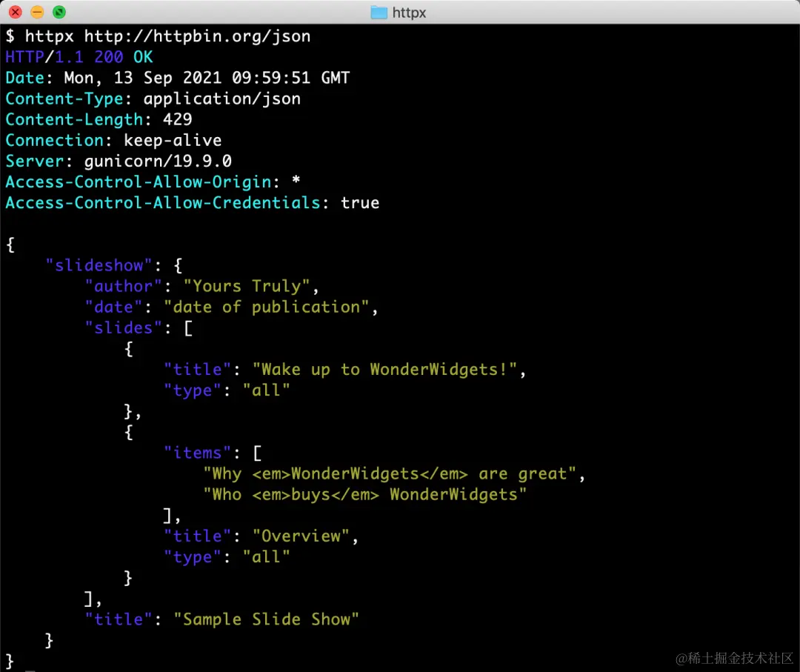Image resolution: width=800 pixels, height=672 pixels.
Task: Click the "items" JSON key
Action: point(198,453)
